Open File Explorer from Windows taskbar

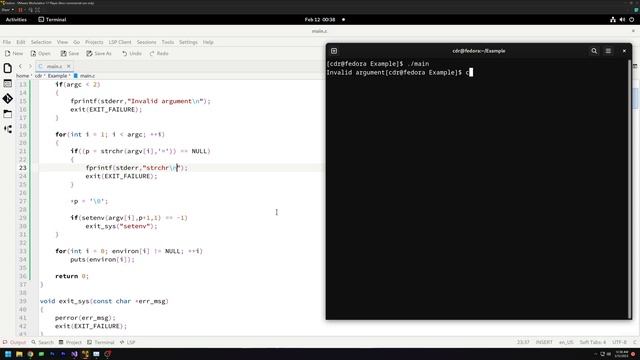19,354
